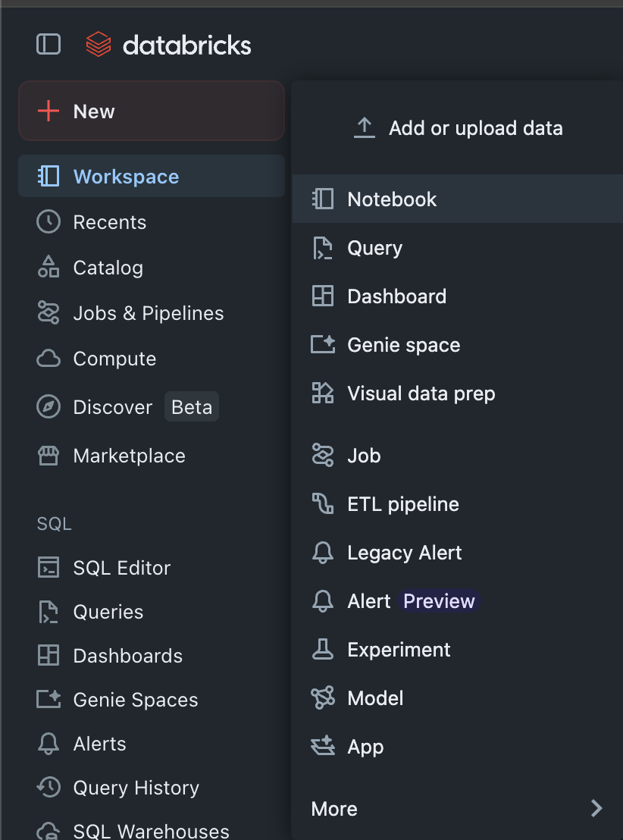Click the Query History clock-arrow icon
Screen dimensions: 623x840
click(x=49, y=788)
